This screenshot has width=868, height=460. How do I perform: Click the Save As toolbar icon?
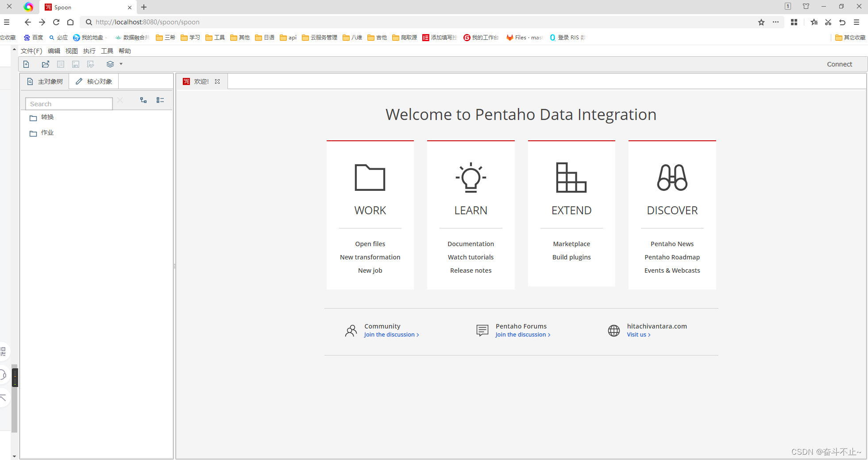pos(91,64)
